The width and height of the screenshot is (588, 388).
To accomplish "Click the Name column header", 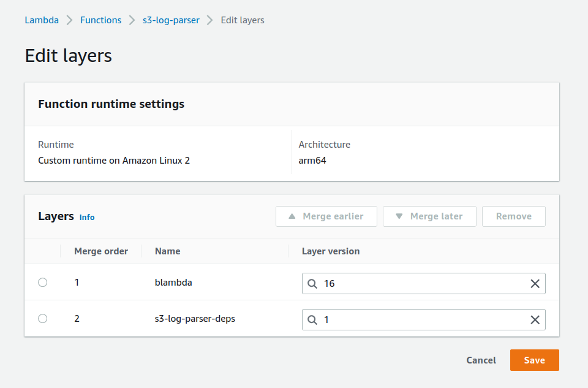I will pos(167,251).
